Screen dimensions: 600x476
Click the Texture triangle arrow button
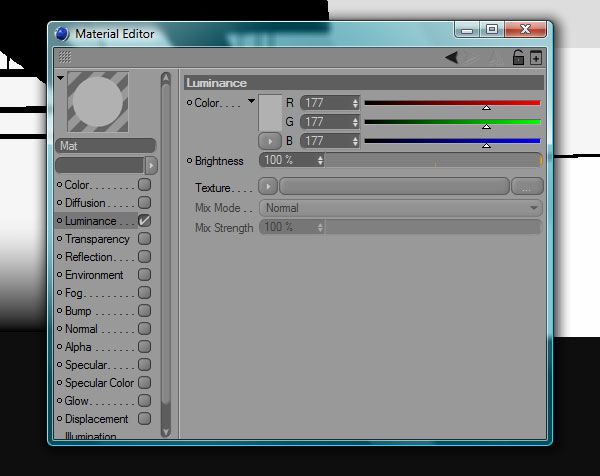(268, 186)
